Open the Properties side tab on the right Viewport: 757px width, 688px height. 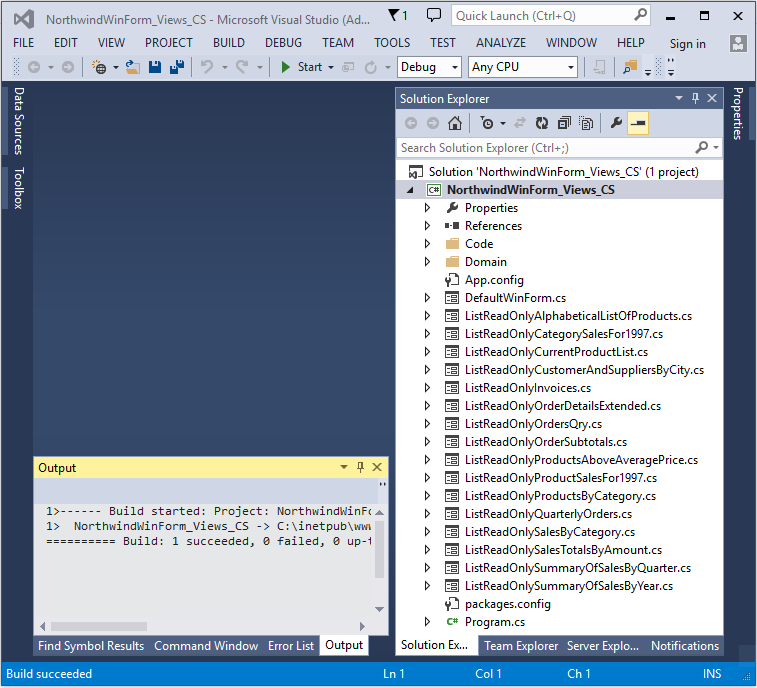tap(738, 113)
